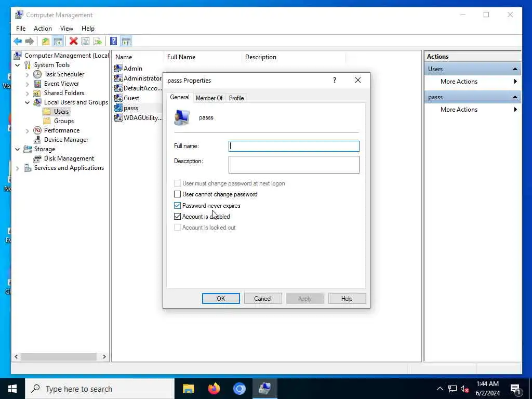This screenshot has width=532, height=399.
Task: Expand the Task Scheduler node
Action: [x=28, y=74]
